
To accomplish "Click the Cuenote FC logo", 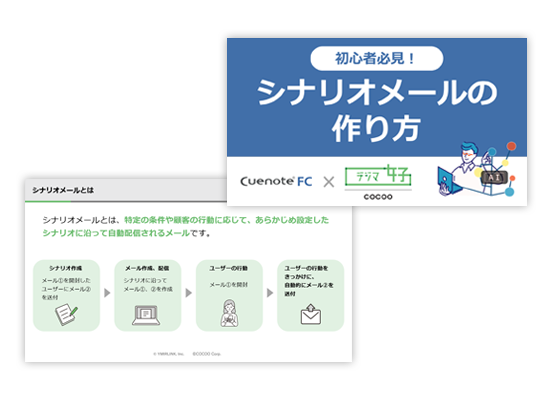I will tap(276, 181).
